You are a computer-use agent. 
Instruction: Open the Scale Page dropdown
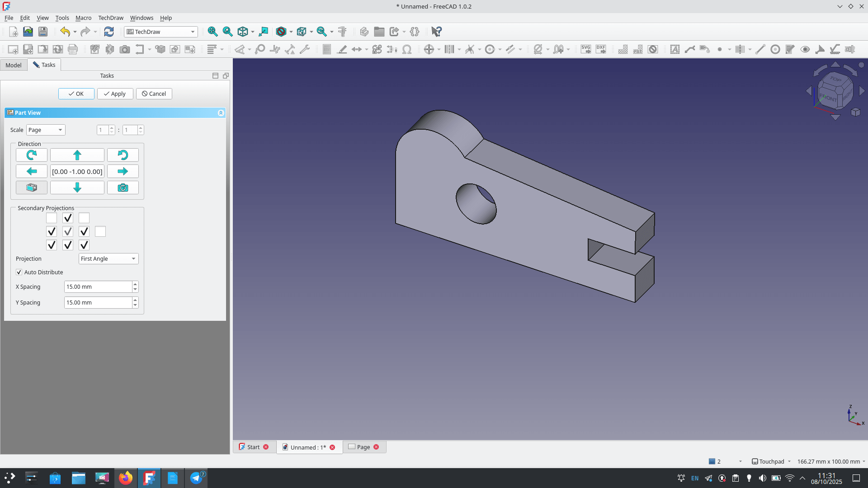click(46, 130)
